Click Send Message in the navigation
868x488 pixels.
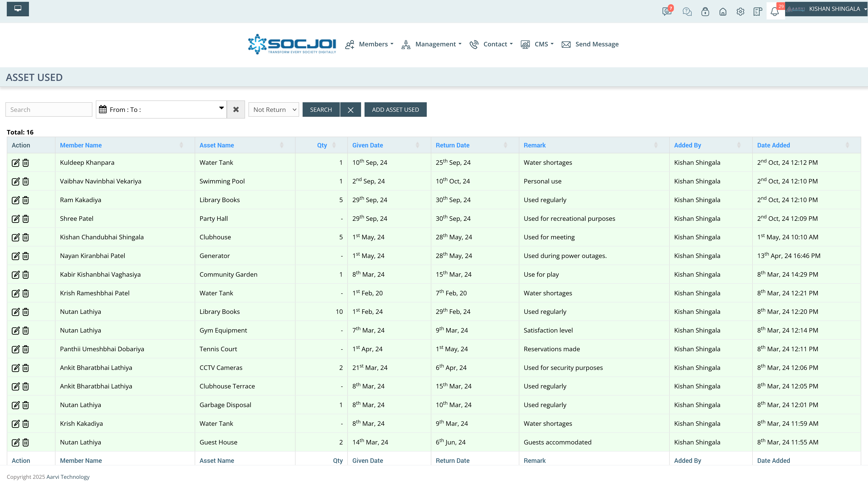(590, 44)
